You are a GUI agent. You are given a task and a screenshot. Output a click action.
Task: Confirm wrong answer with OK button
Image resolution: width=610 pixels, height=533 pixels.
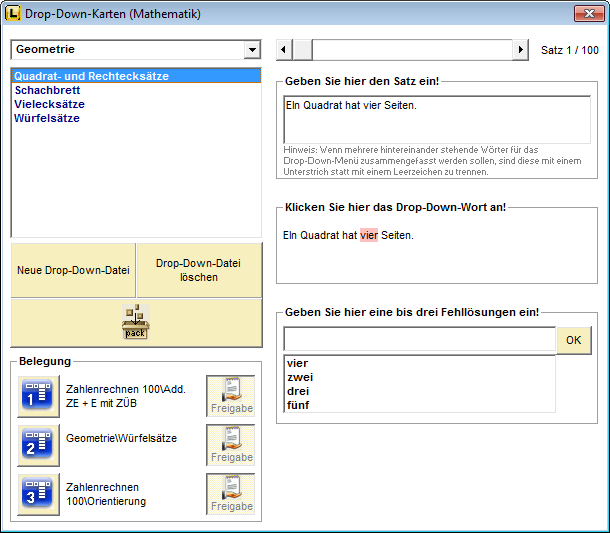573,340
